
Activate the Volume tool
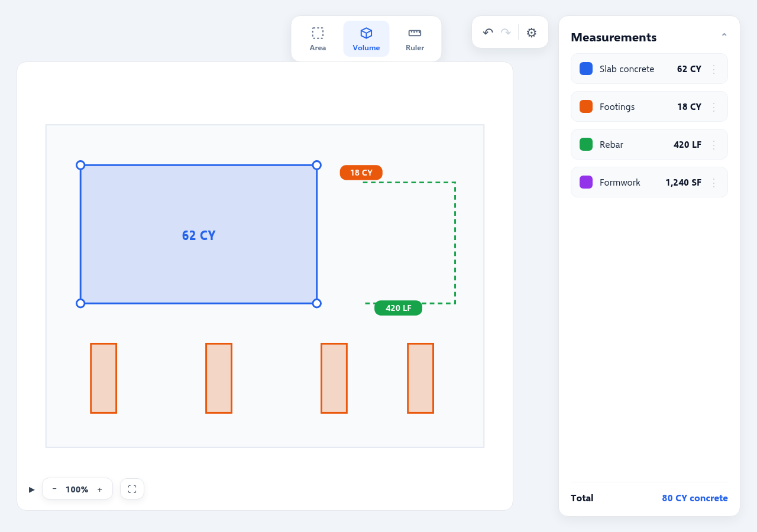[366, 39]
